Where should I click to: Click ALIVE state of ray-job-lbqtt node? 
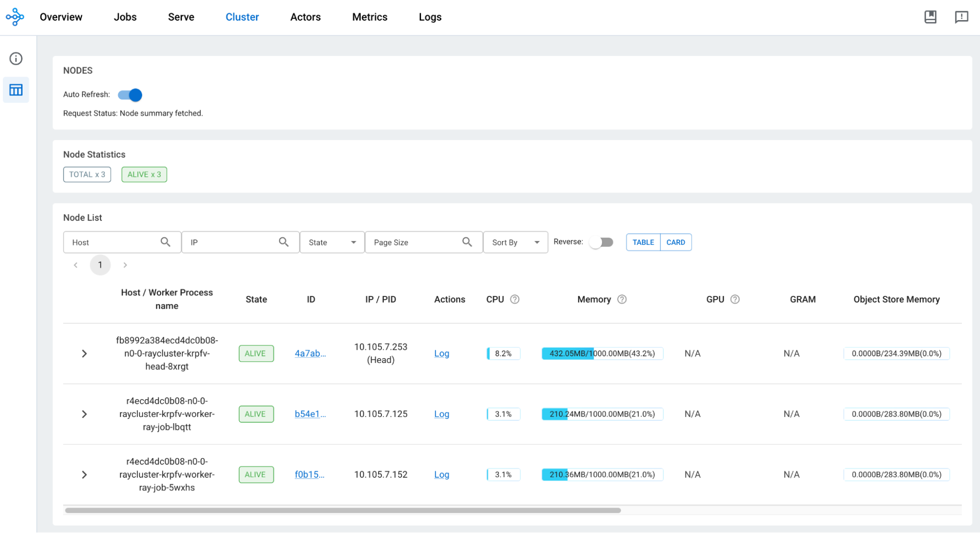[x=256, y=414]
